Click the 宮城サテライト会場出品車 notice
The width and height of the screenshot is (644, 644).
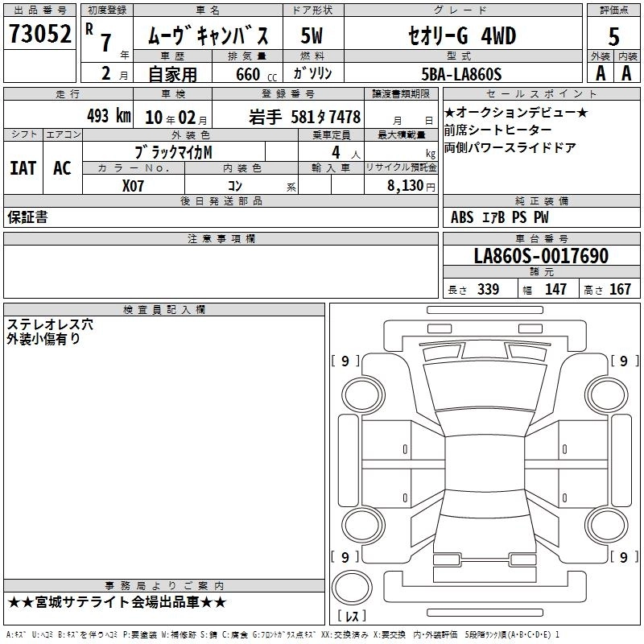click(x=118, y=602)
